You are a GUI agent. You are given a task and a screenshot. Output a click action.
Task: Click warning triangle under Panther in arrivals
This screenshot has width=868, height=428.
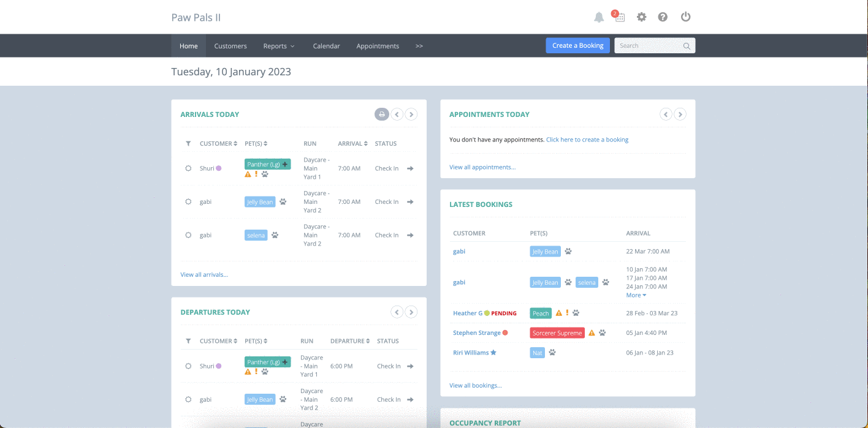tap(248, 174)
